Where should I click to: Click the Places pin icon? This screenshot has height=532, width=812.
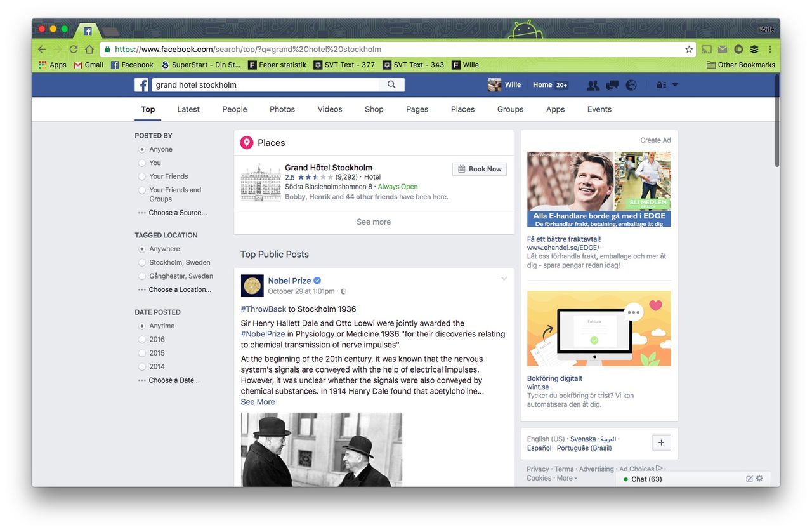(x=247, y=143)
